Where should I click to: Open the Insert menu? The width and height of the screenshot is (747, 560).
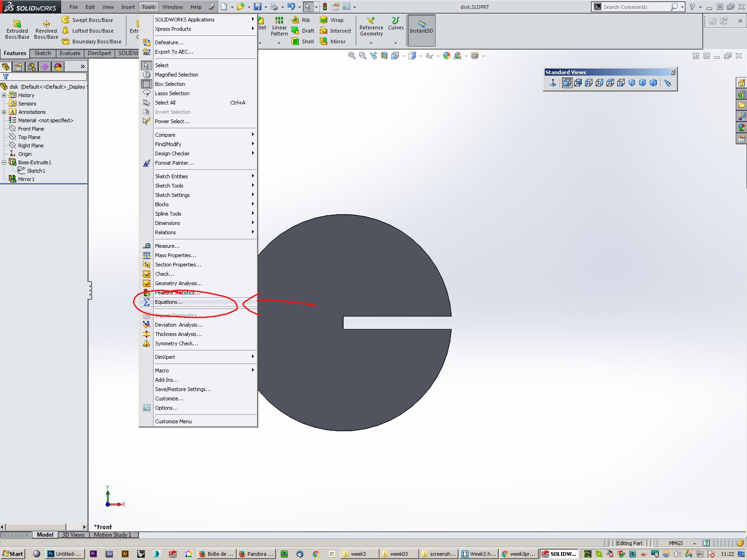pos(128,7)
